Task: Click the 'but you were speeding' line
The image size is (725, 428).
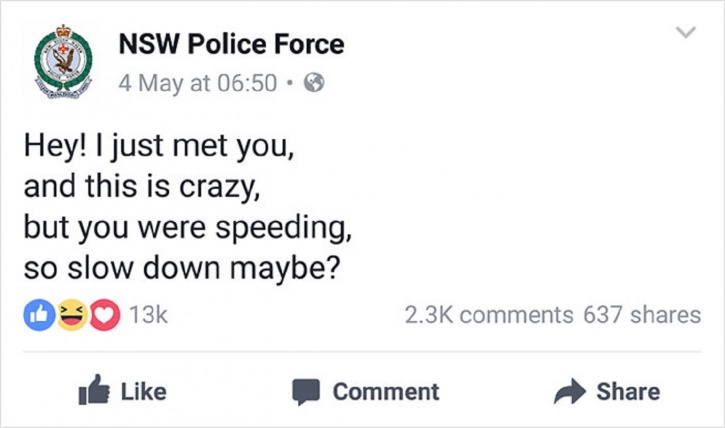Action: click(188, 228)
